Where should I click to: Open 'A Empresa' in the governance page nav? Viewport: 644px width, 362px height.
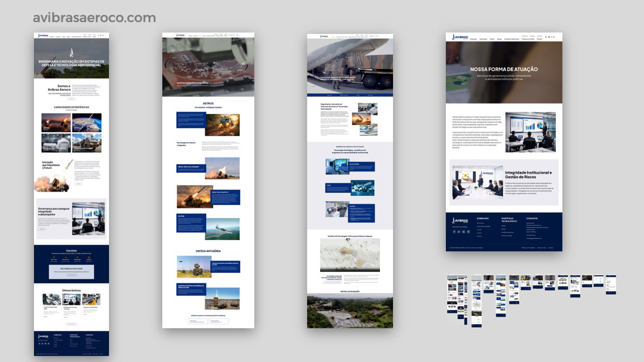coord(474,39)
